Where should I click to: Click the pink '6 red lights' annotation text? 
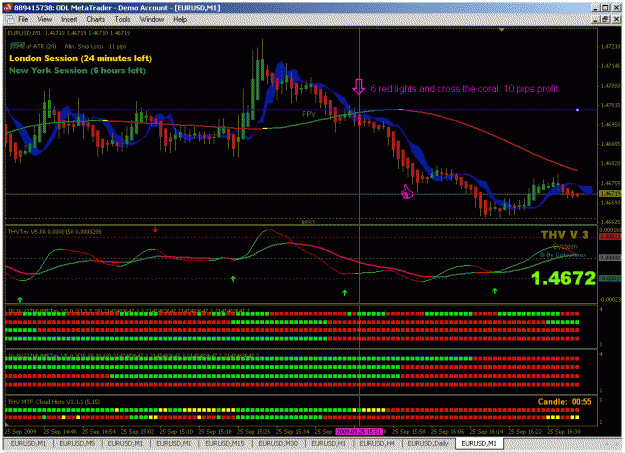465,89
